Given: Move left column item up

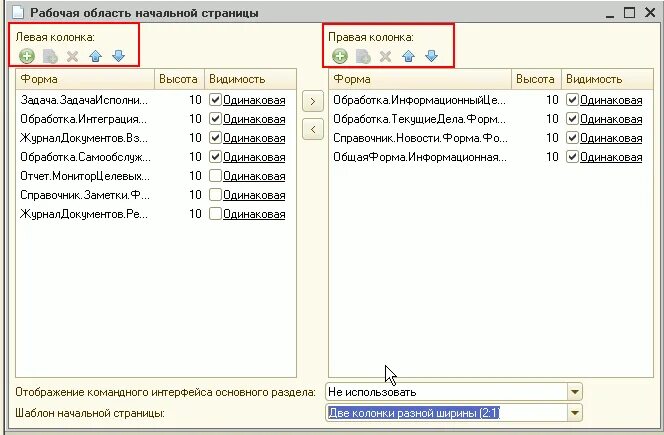Looking at the screenshot, I should tap(96, 56).
